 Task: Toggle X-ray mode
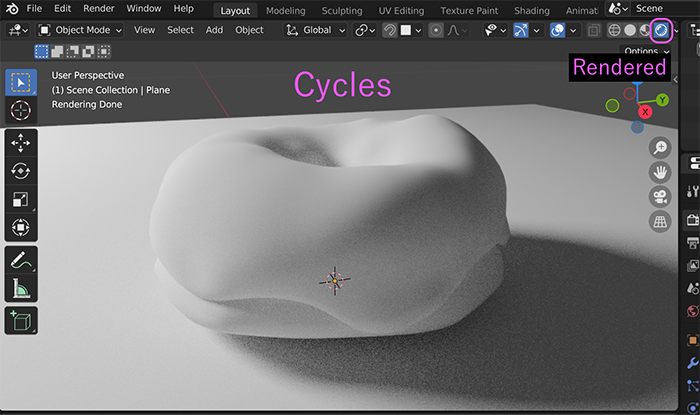coord(593,30)
